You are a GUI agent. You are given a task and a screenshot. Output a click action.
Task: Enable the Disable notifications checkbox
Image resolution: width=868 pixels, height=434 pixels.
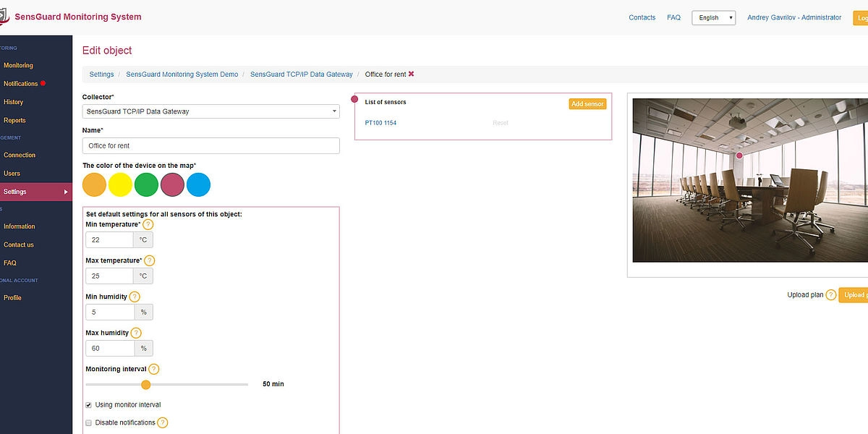[89, 422]
